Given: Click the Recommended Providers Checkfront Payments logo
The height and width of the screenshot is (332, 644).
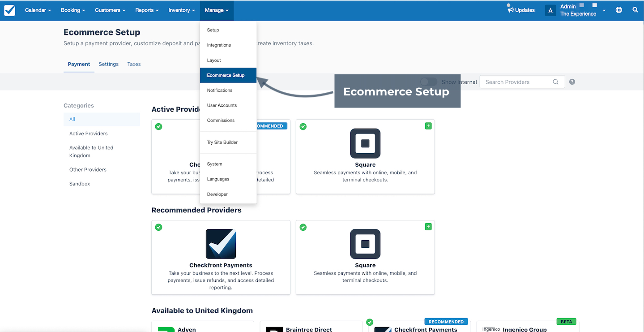Looking at the screenshot, I should pos(221,244).
